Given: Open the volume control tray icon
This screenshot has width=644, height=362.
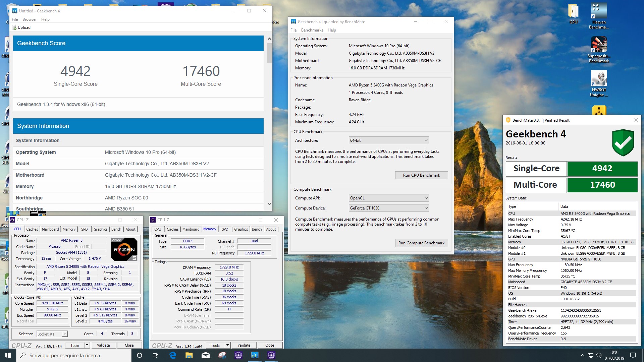Looking at the screenshot, I should click(x=599, y=355).
